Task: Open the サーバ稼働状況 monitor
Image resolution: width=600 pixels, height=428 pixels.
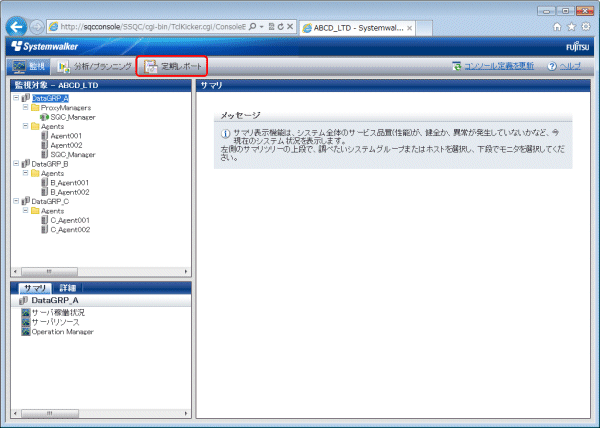Action: coord(58,312)
